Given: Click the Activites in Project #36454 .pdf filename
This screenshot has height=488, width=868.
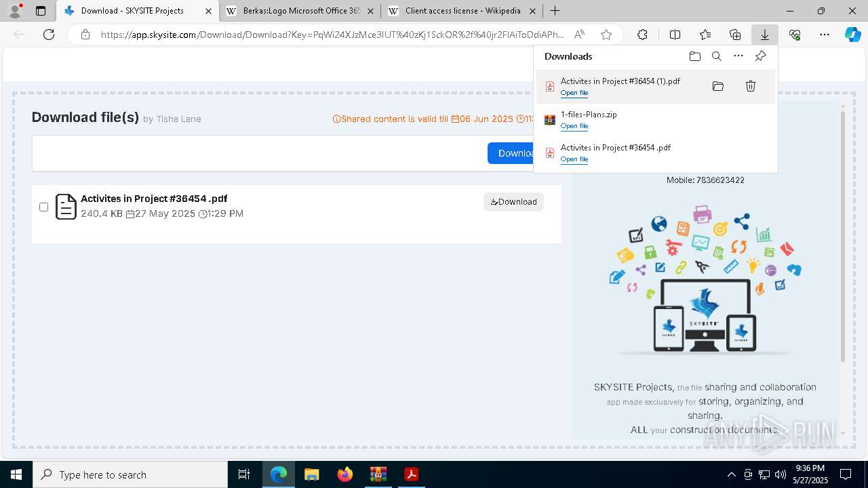Looking at the screenshot, I should 154,199.
